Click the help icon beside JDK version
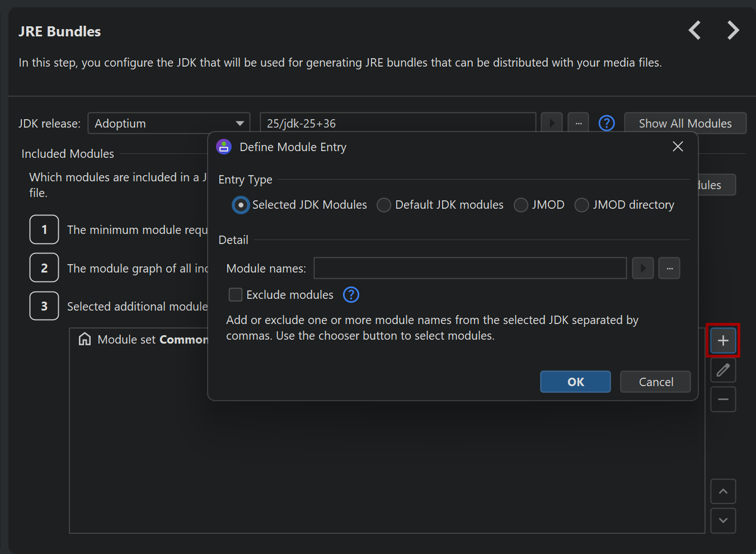This screenshot has height=554, width=756. click(x=607, y=123)
